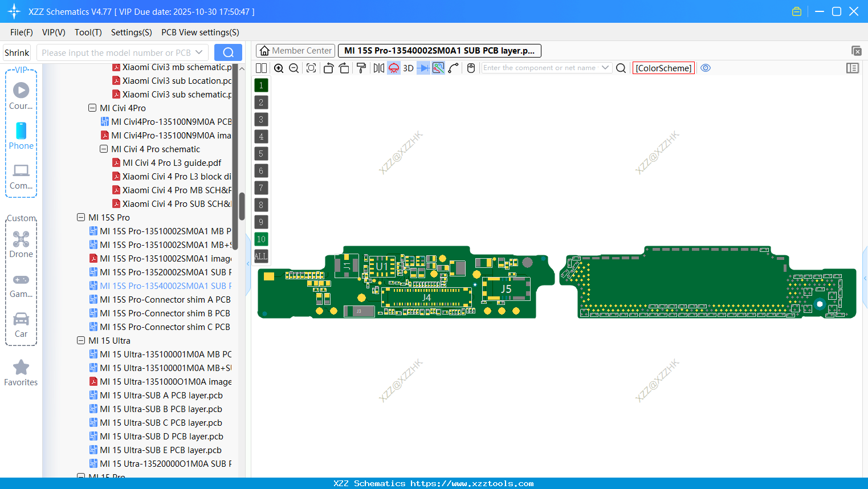Toggle the highlighted diode test mode icon
This screenshot has height=489, width=868.
tap(393, 68)
